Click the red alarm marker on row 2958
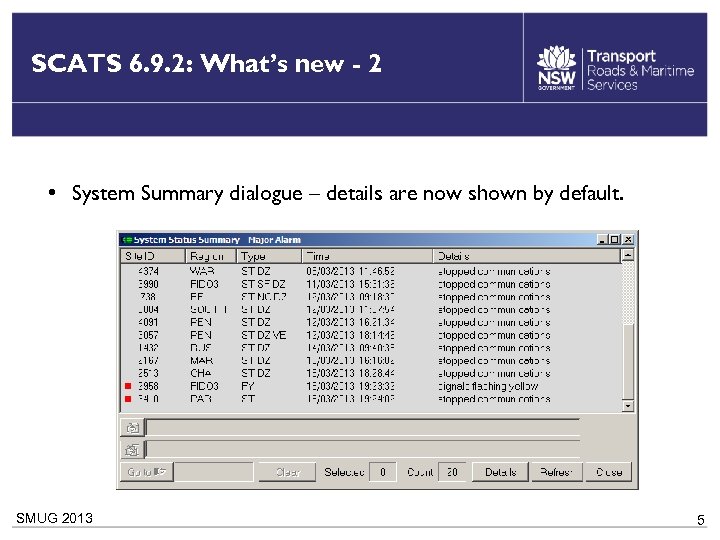Screen dimensions: 720x540 click(128, 386)
